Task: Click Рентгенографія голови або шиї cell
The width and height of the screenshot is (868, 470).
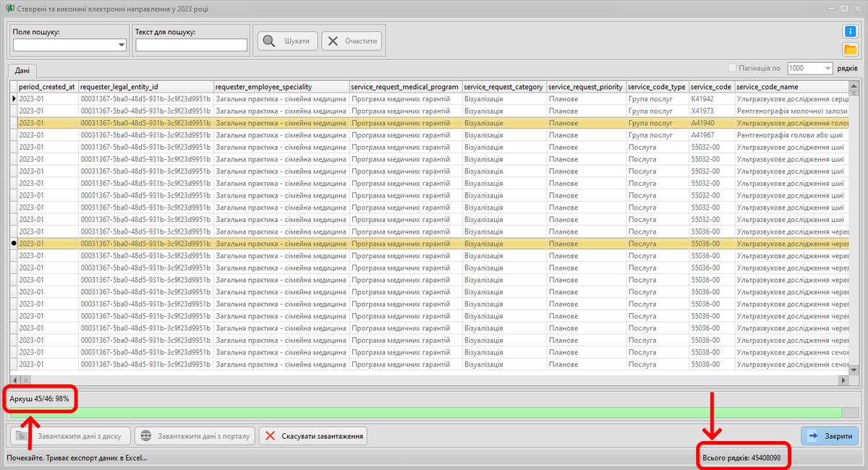Action: 792,135
